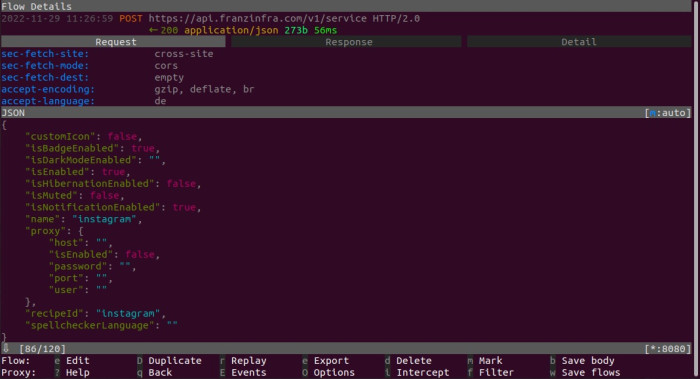This screenshot has width=700, height=379.
Task: Click the "isNotificationEnabled" JSON key
Action: (93, 208)
